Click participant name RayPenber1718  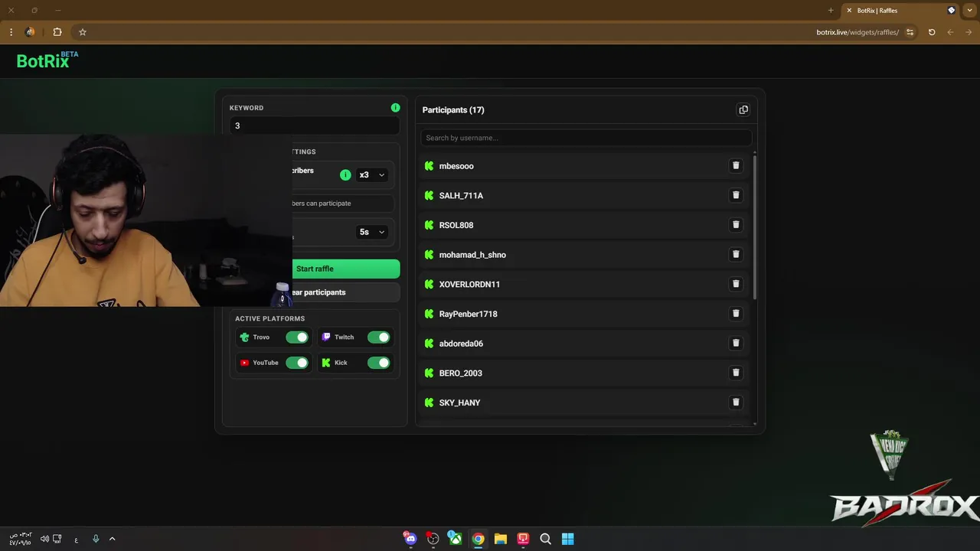point(468,314)
